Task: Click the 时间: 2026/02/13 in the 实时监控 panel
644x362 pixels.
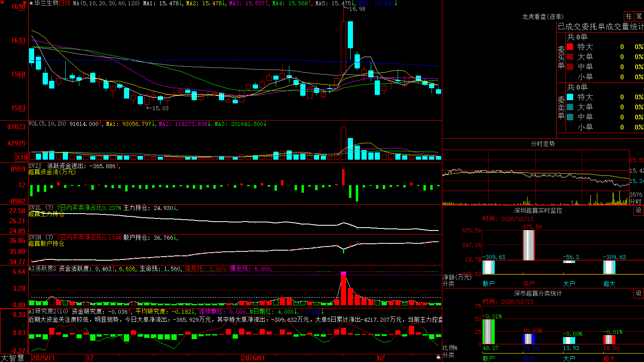Action: (x=508, y=219)
